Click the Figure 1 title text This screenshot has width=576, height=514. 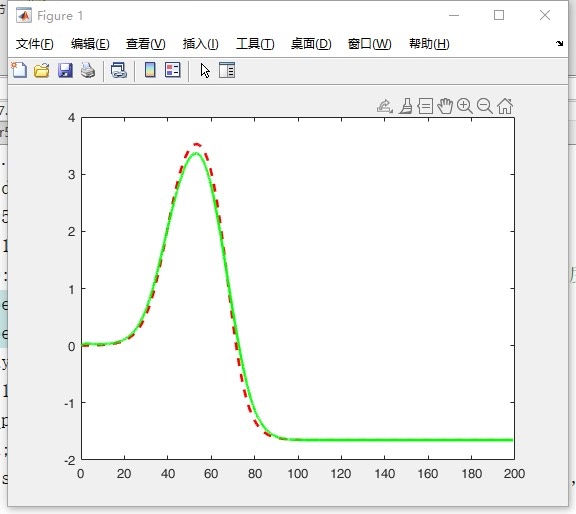[60, 16]
